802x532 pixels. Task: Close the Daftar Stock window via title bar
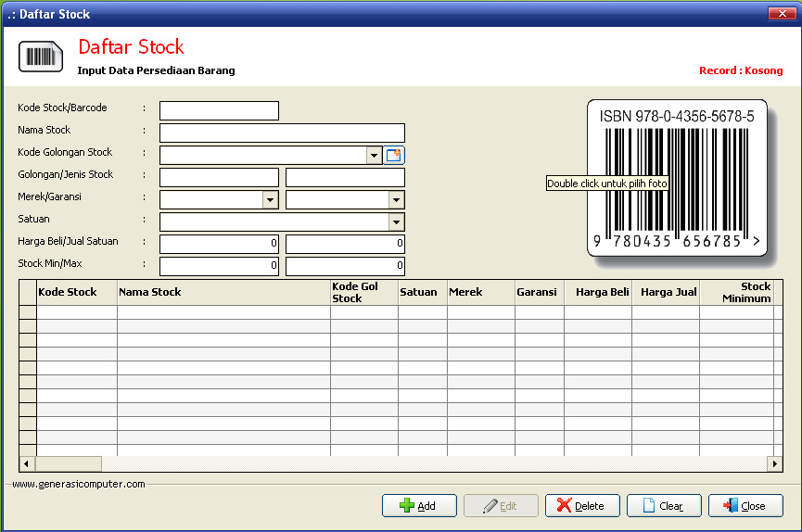coord(777,14)
